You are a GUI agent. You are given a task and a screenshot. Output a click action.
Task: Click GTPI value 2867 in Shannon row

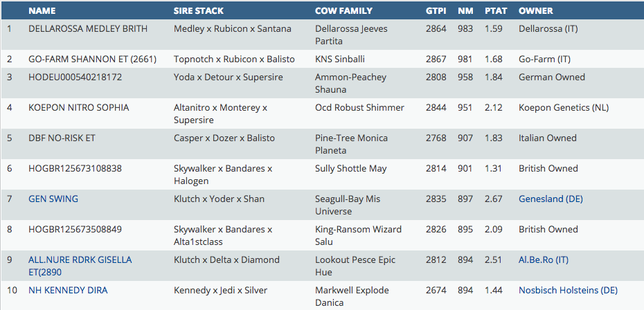438,60
